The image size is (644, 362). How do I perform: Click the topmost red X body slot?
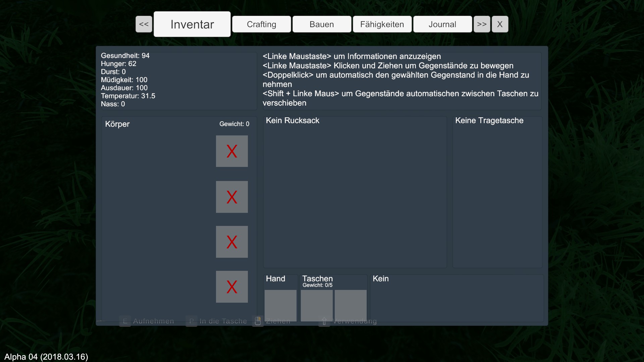click(x=232, y=151)
